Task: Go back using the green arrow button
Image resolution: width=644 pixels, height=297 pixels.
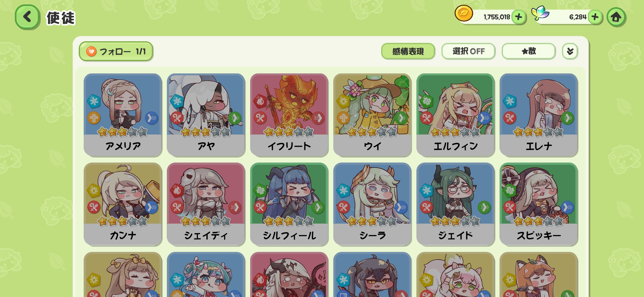Action: click(27, 17)
